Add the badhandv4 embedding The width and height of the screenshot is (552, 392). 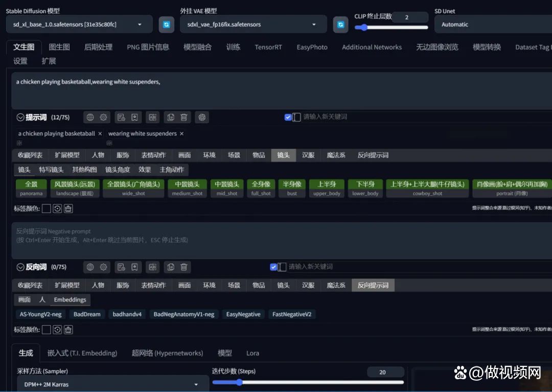click(x=127, y=314)
